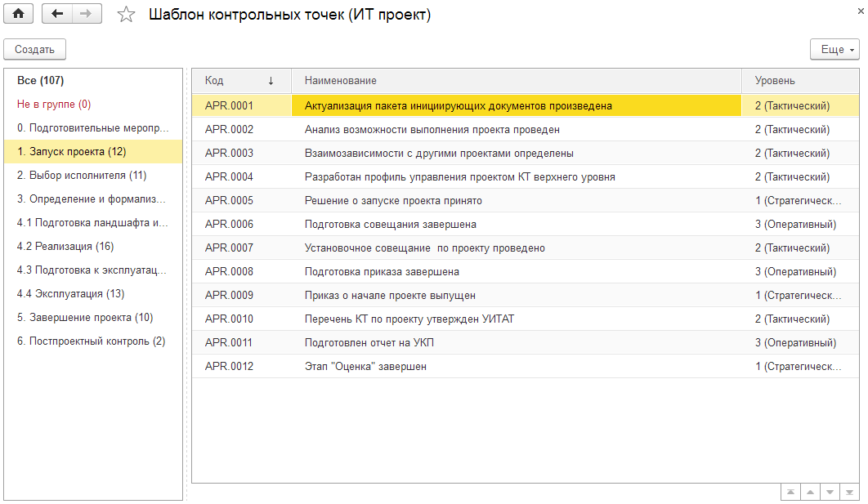Select group 4.2 Реализация (16)
Viewport: 868px width, 504px height.
coord(65,247)
